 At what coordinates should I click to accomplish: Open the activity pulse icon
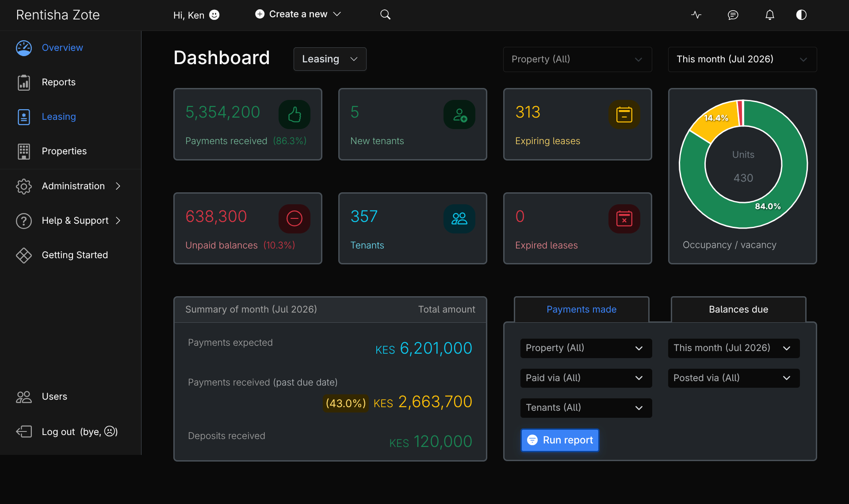[696, 15]
